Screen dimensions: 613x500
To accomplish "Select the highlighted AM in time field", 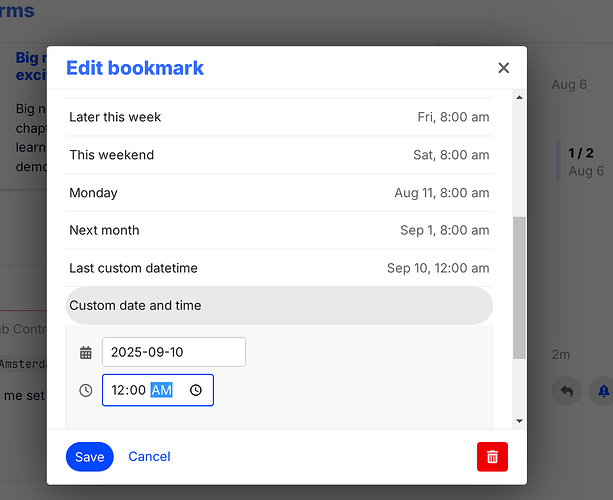I will point(161,390).
